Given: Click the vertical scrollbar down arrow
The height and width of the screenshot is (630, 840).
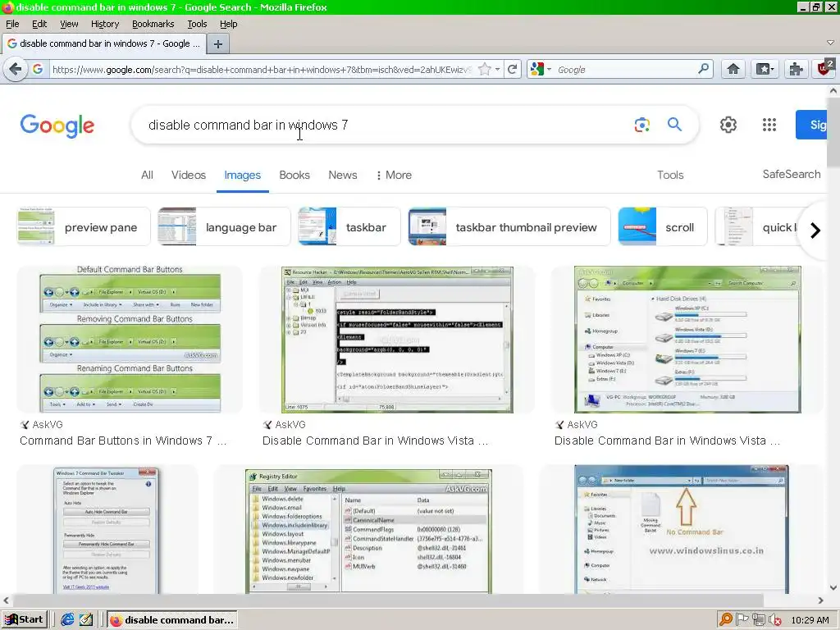Looking at the screenshot, I should (833, 587).
